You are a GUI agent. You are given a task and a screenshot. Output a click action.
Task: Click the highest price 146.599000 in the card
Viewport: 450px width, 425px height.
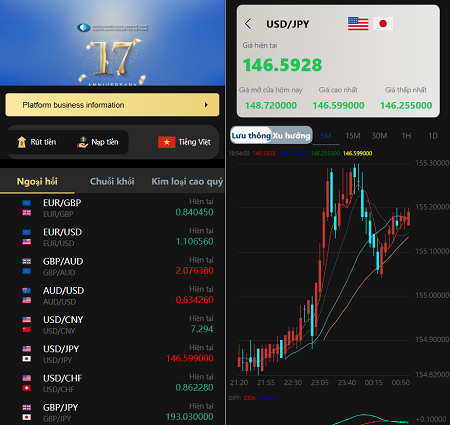pyautogui.click(x=338, y=105)
